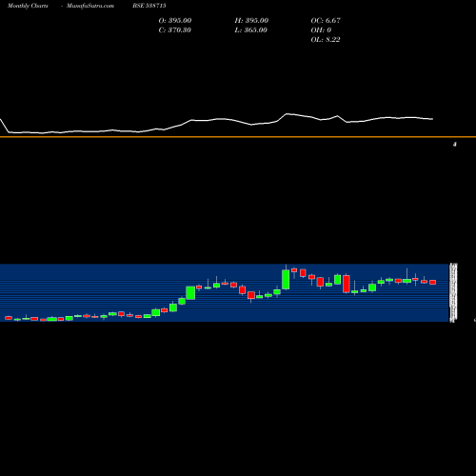Click the MunafaSutra.com label
The image size is (476, 476).
coord(90,6)
